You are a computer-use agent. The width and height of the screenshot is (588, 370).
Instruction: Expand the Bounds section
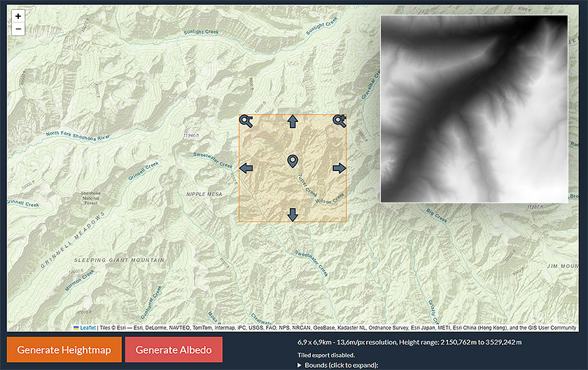(338, 365)
